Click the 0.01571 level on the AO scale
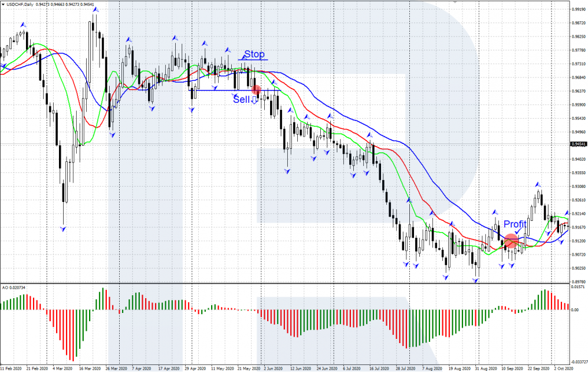The height and width of the screenshot is (372, 588). click(x=578, y=288)
